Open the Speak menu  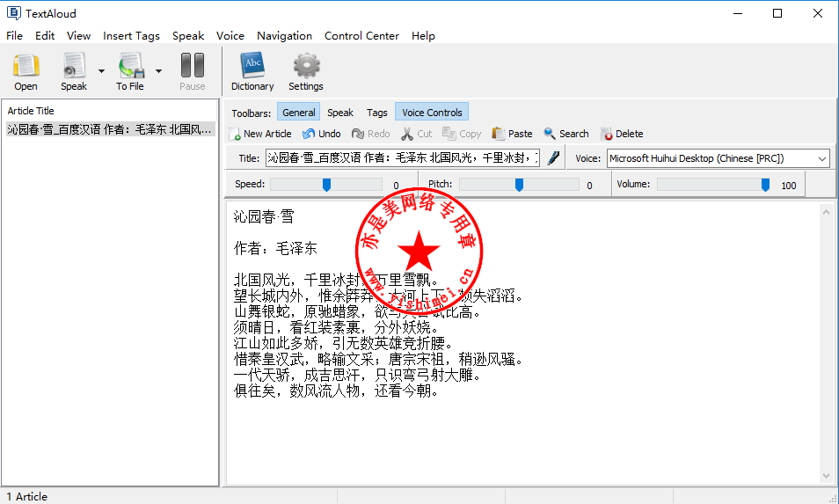188,36
